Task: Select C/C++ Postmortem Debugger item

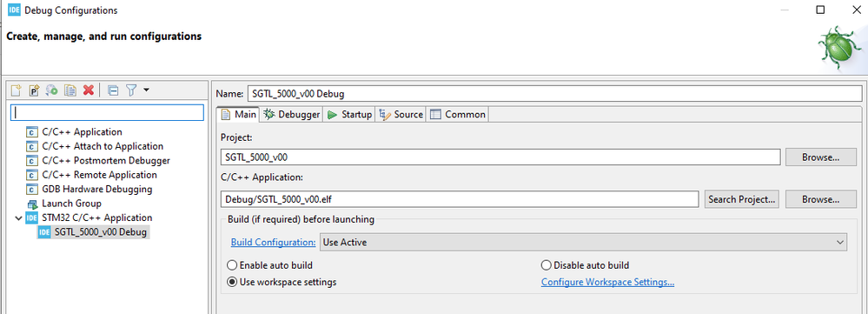Action: click(106, 161)
